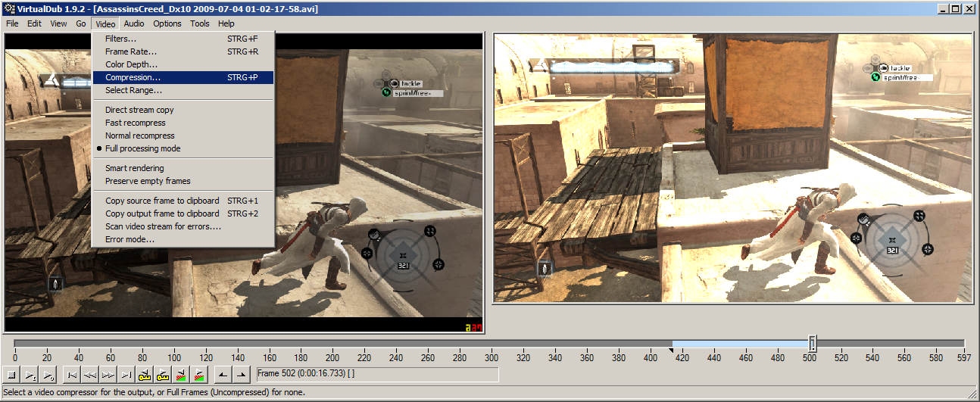The height and width of the screenshot is (402, 980).
Task: Open the Audio menu
Action: pos(134,23)
